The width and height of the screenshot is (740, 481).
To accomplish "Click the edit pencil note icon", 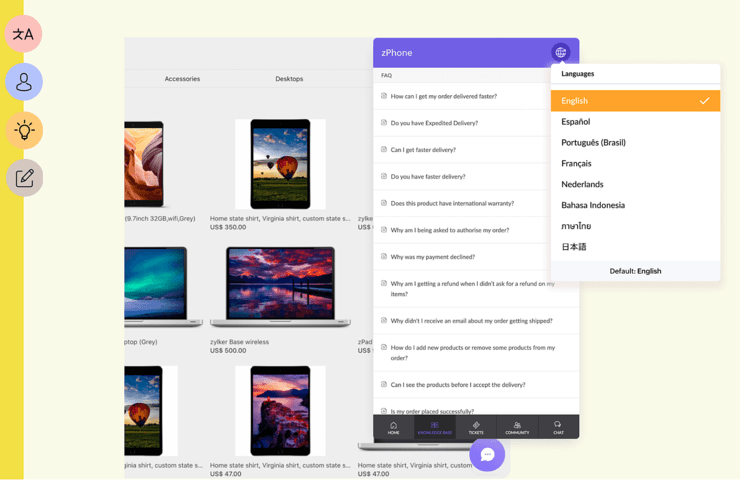I will click(24, 178).
